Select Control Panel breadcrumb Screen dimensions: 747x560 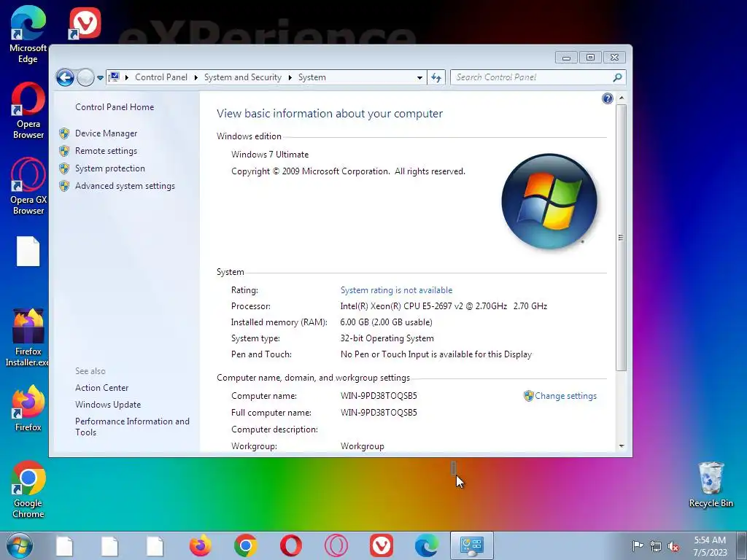pyautogui.click(x=161, y=77)
